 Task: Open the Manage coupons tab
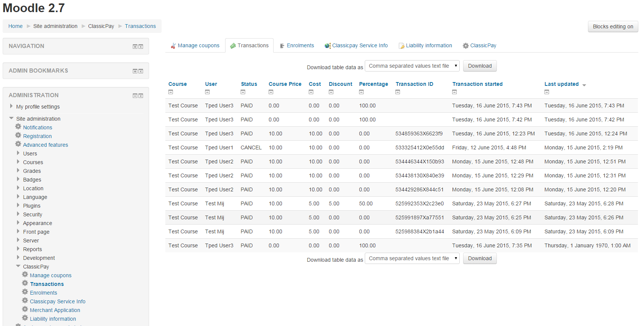[195, 45]
